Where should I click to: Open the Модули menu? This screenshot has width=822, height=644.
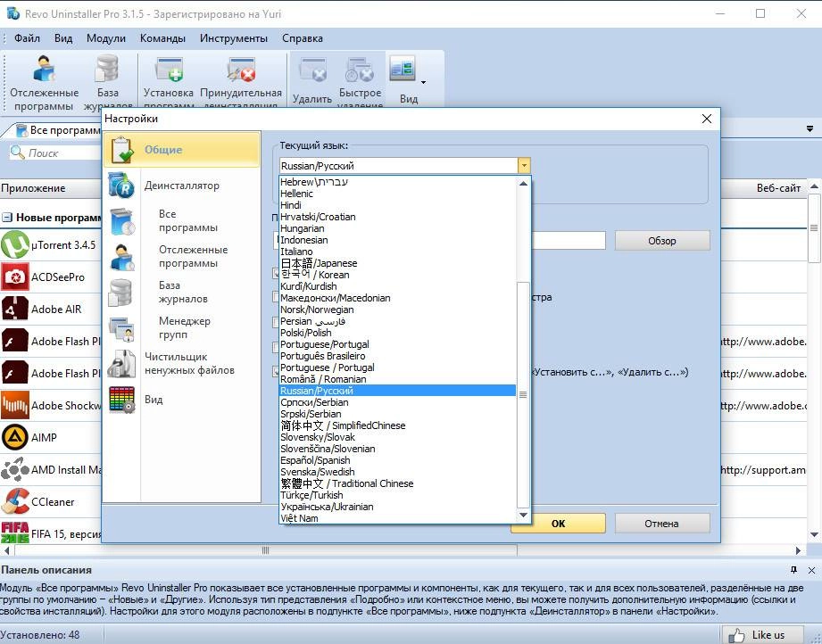[106, 38]
